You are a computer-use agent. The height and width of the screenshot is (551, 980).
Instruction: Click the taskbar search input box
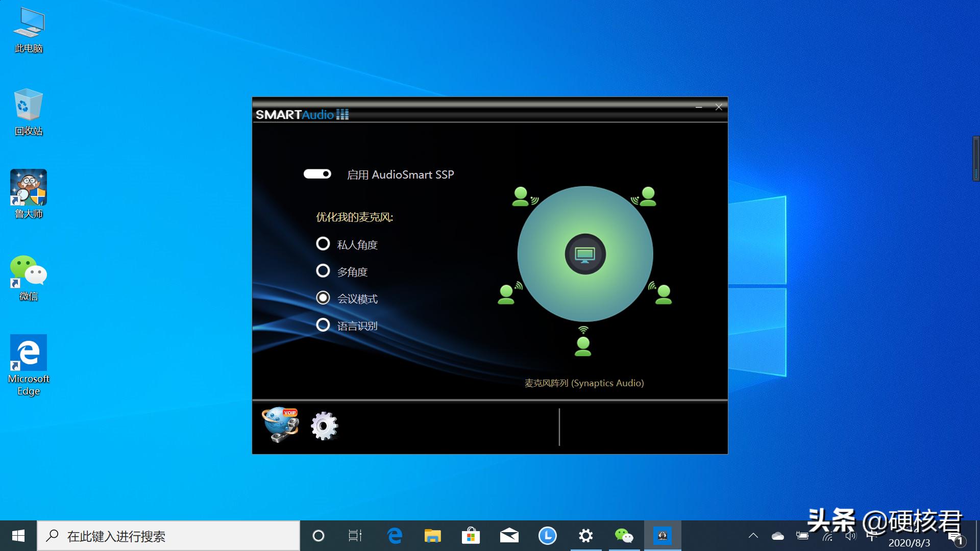pos(168,536)
